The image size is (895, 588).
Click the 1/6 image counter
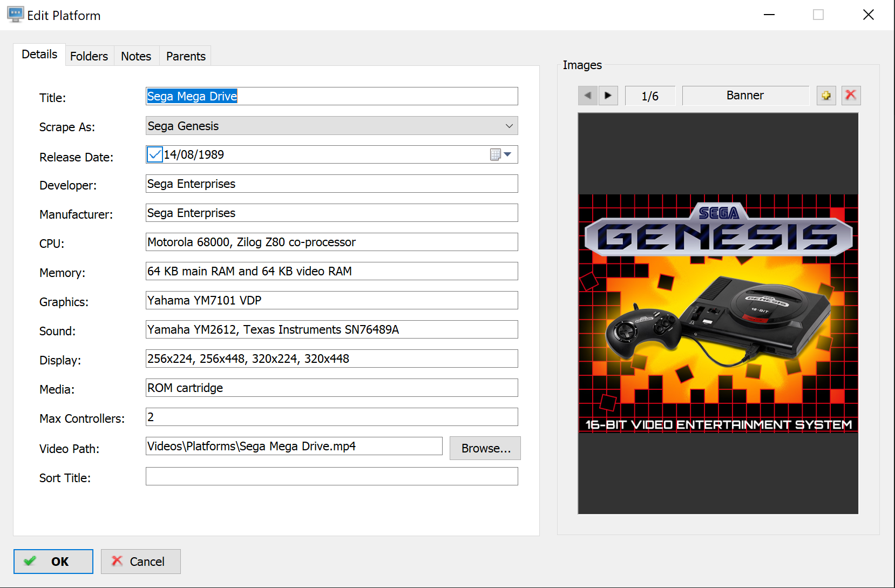coord(650,96)
